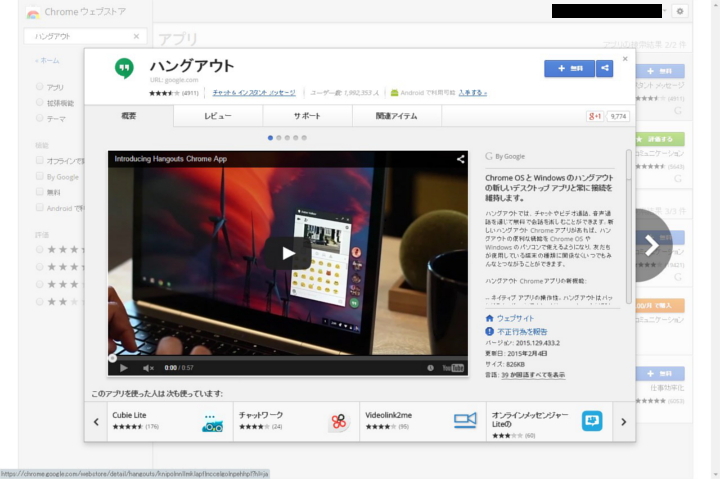
Task: Click the Videolink2me app title
Action: point(388,415)
